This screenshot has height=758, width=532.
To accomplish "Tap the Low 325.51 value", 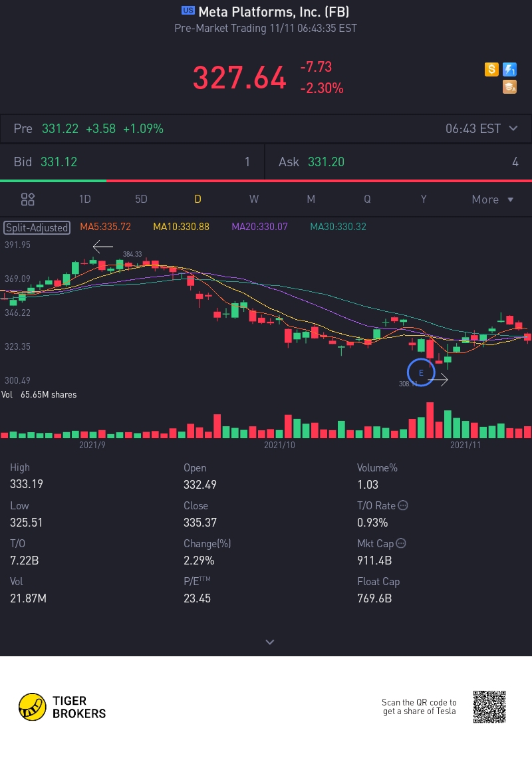I will coord(26,523).
